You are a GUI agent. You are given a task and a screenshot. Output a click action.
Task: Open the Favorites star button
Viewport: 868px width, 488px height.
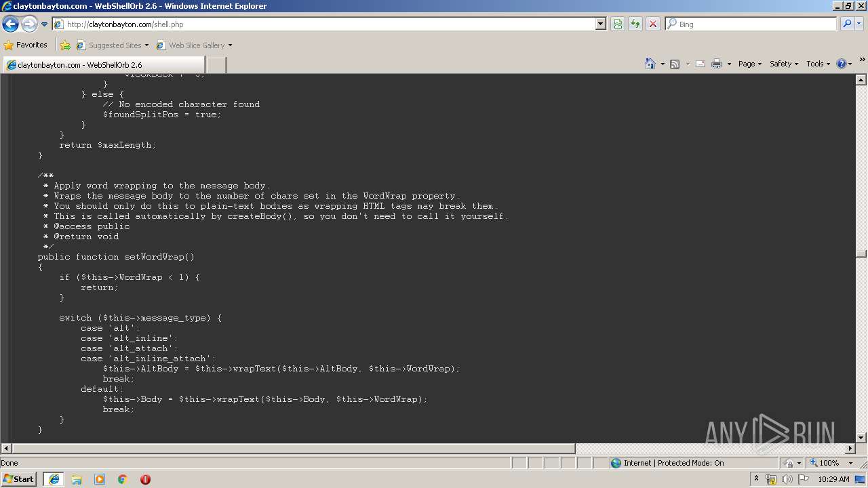[26, 45]
